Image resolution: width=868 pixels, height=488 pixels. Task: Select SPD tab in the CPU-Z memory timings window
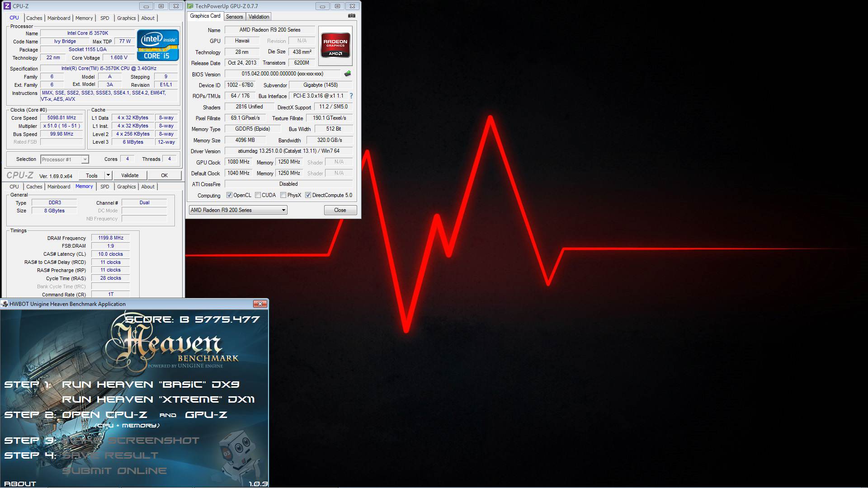pos(105,187)
